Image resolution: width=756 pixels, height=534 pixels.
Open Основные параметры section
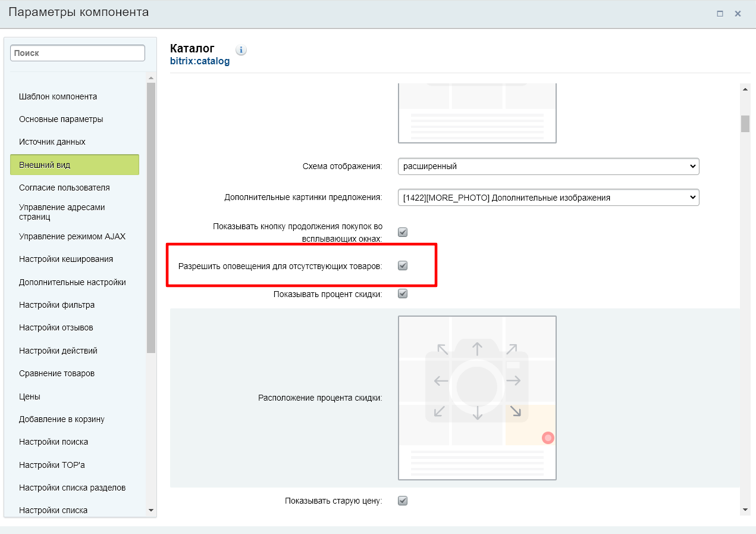pos(61,119)
